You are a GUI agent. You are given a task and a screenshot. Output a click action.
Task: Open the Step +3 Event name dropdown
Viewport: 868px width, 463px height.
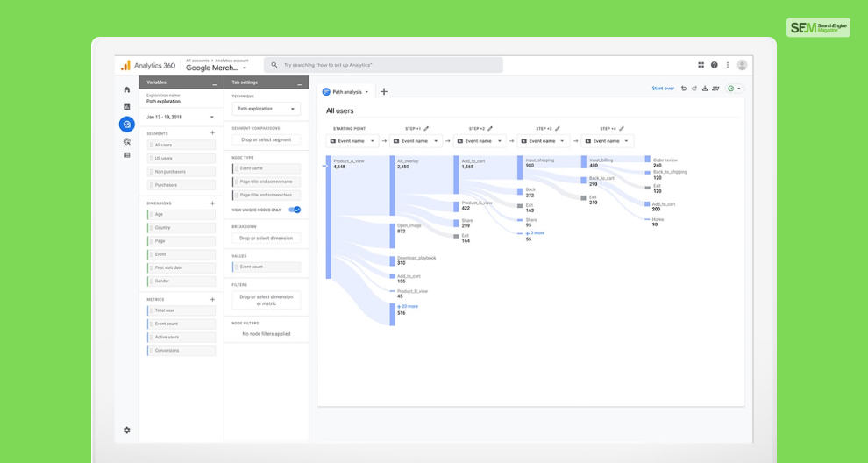(x=544, y=141)
